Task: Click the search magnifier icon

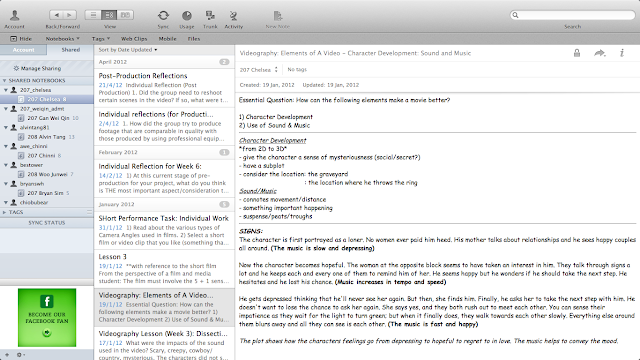Action: [x=516, y=15]
